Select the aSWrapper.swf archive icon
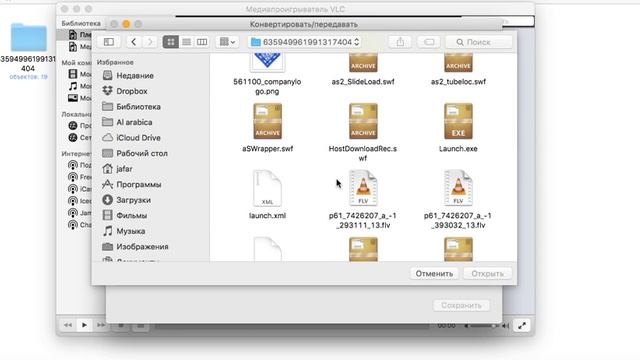This screenshot has width=640, height=360. point(267,121)
